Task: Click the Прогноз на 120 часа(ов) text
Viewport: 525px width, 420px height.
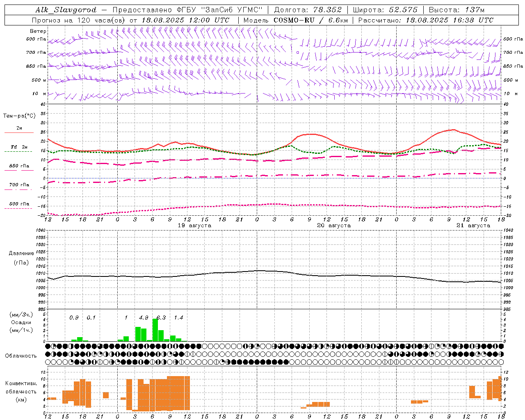Action: [x=79, y=20]
